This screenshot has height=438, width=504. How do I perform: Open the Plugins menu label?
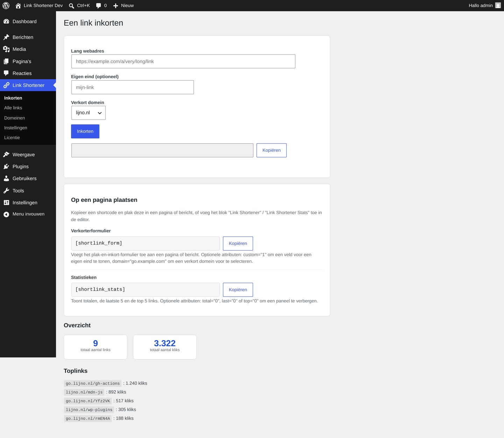pos(21,166)
